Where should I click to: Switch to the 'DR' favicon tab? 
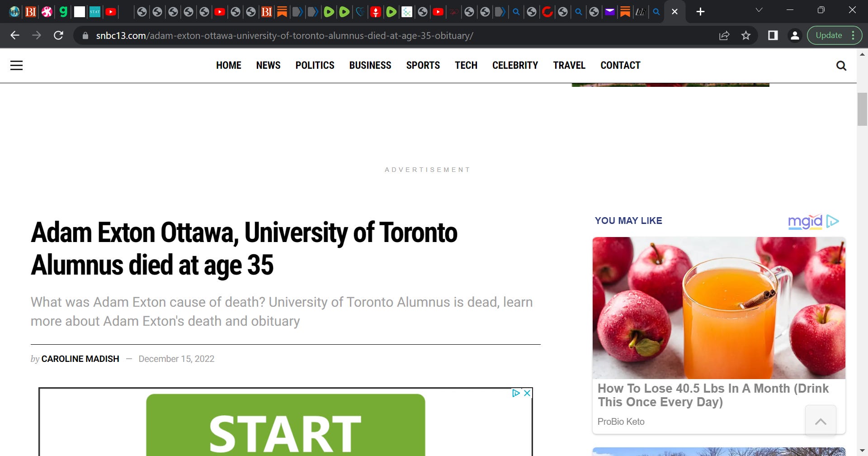(641, 12)
